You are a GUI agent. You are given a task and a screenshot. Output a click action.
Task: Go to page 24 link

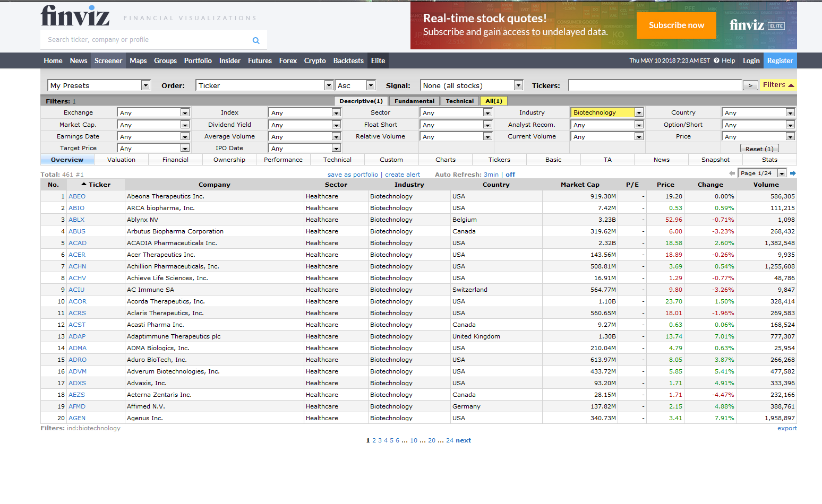pyautogui.click(x=450, y=440)
